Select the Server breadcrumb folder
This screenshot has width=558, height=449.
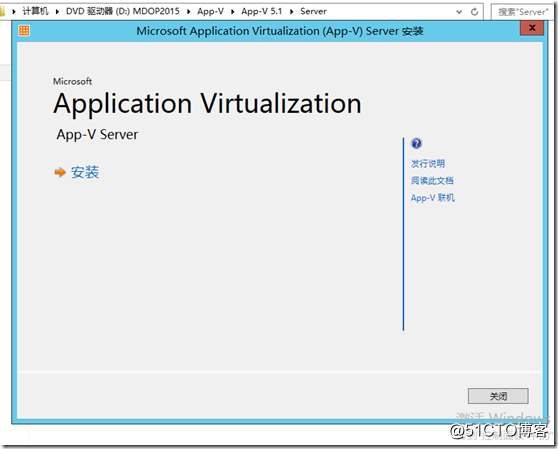coord(314,11)
